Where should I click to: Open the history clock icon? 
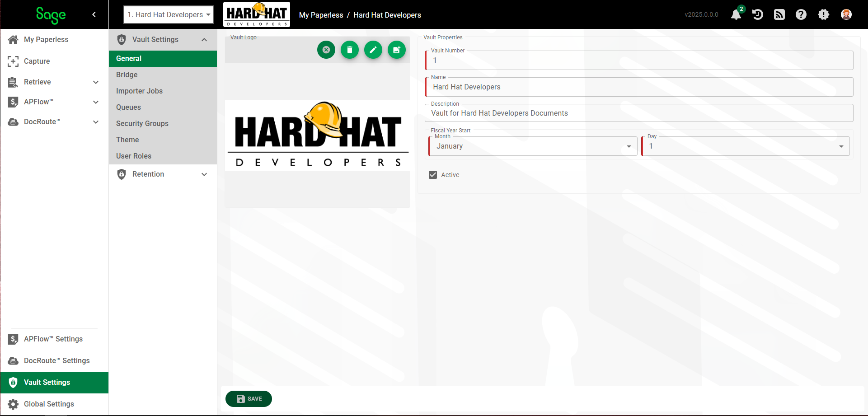pyautogui.click(x=758, y=14)
